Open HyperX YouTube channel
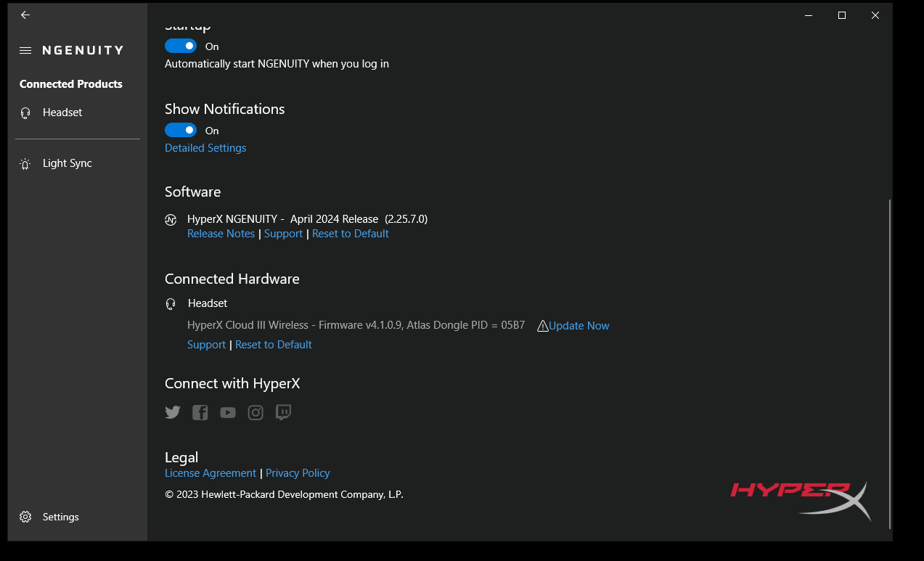This screenshot has width=924, height=561. [x=228, y=412]
